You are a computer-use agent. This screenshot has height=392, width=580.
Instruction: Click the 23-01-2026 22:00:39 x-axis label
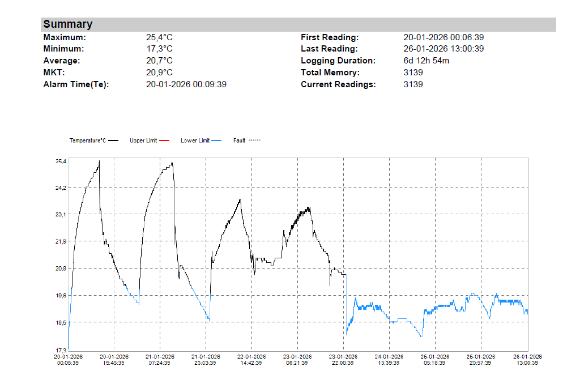[344, 360]
